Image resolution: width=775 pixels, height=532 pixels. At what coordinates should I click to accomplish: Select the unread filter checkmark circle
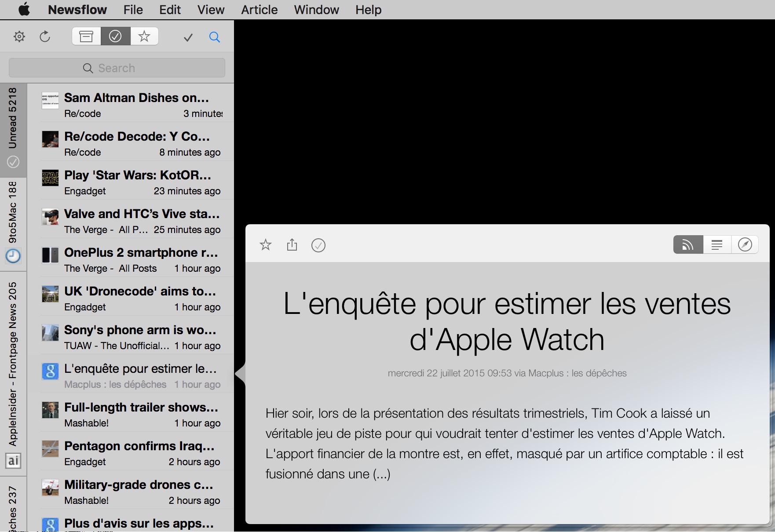click(115, 36)
